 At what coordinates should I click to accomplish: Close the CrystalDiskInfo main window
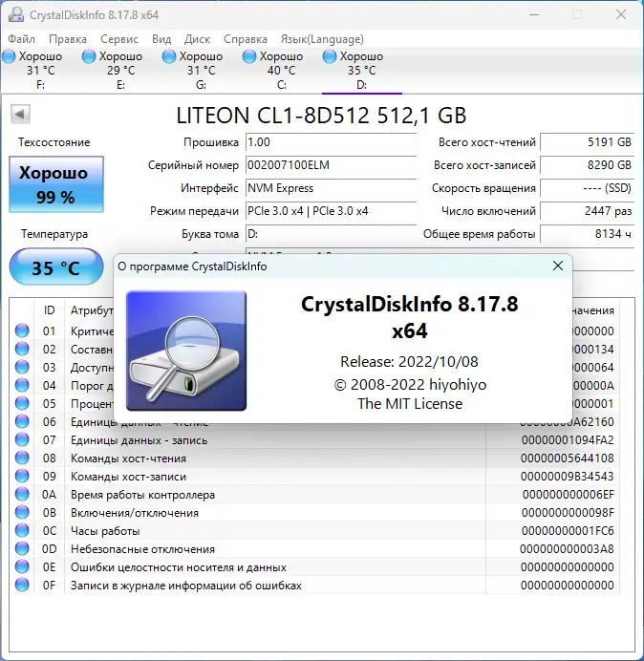(x=621, y=14)
